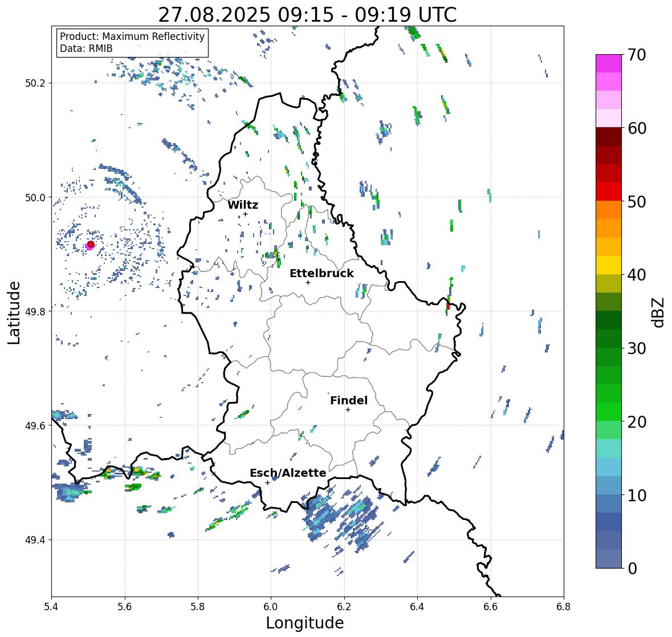672x637 pixels.
Task: Click the 'Data: RMIB' text
Action: pos(86,48)
